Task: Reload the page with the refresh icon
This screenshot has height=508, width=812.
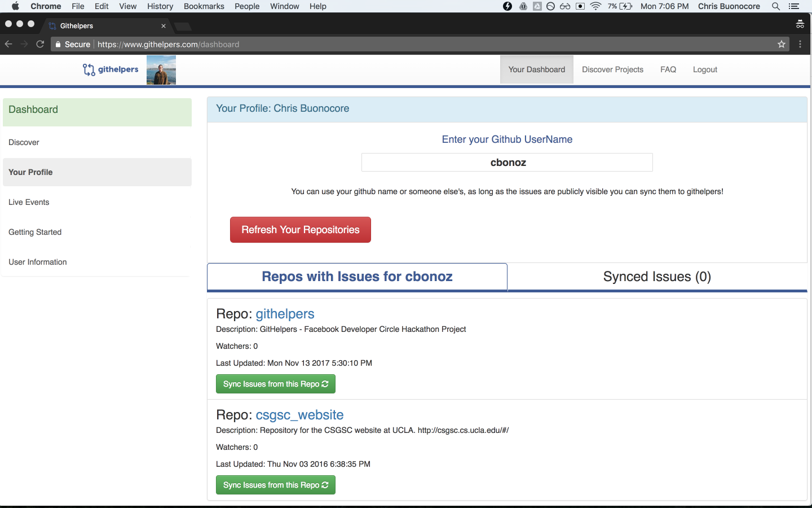Action: 40,44
